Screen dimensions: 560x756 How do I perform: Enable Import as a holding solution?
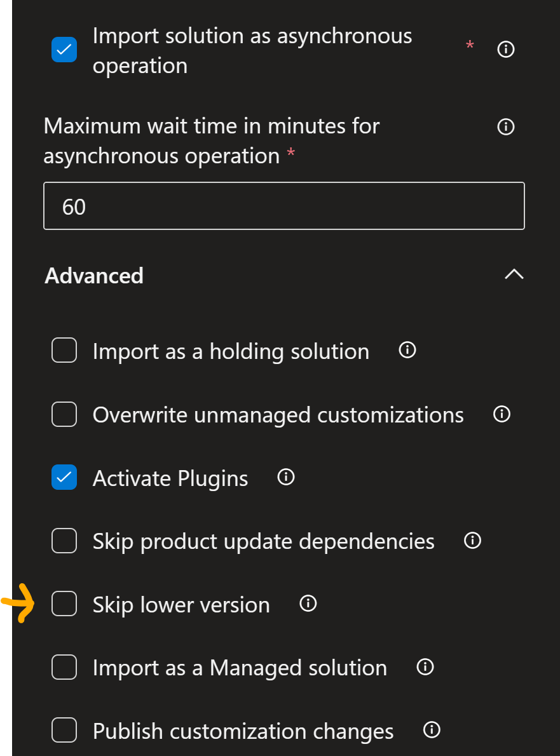pyautogui.click(x=64, y=350)
